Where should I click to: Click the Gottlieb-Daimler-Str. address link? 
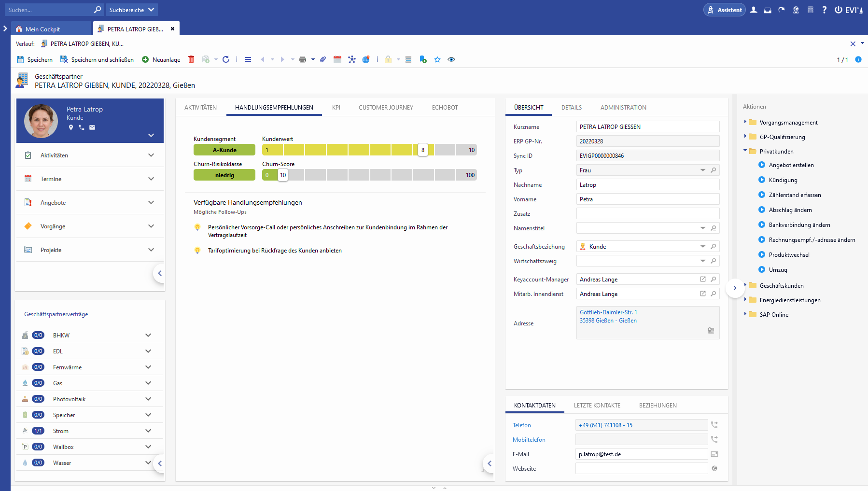(608, 312)
